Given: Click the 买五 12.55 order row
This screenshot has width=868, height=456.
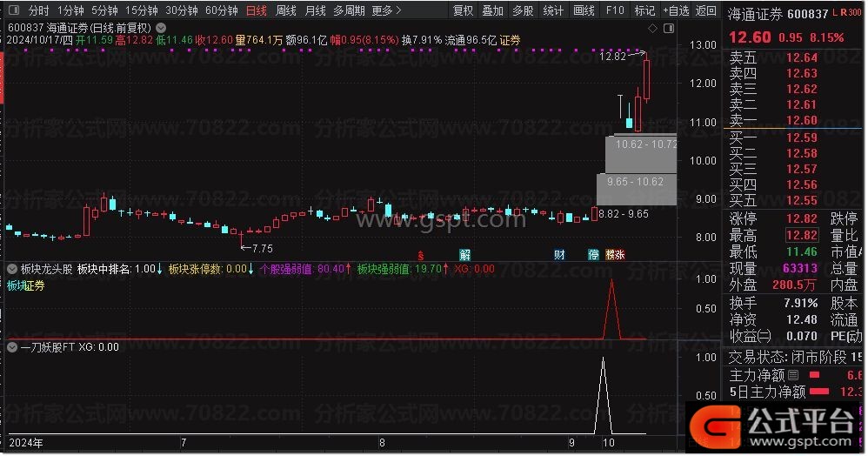Looking at the screenshot, I should [773, 200].
